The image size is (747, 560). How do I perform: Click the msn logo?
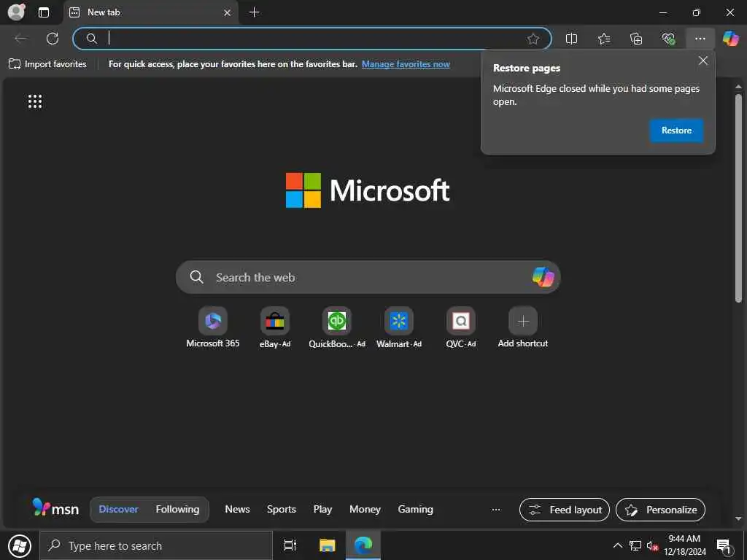tap(55, 508)
